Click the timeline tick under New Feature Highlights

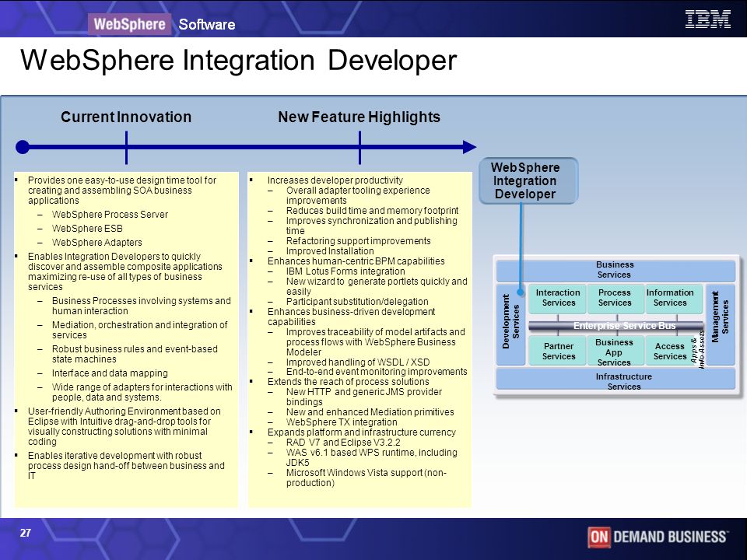pos(359,148)
